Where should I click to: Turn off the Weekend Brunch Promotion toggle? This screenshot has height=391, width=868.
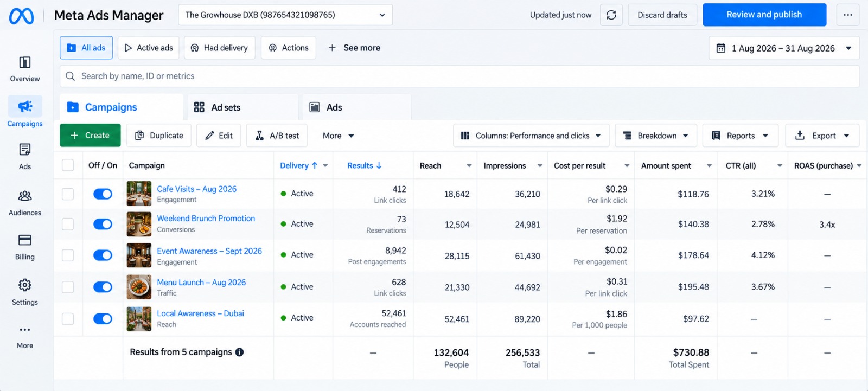pos(103,224)
